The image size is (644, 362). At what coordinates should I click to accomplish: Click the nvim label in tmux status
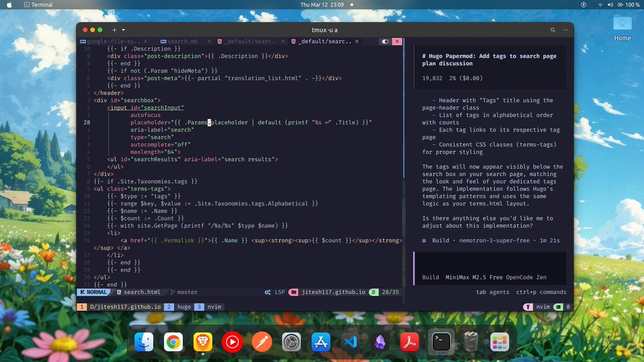click(543, 307)
